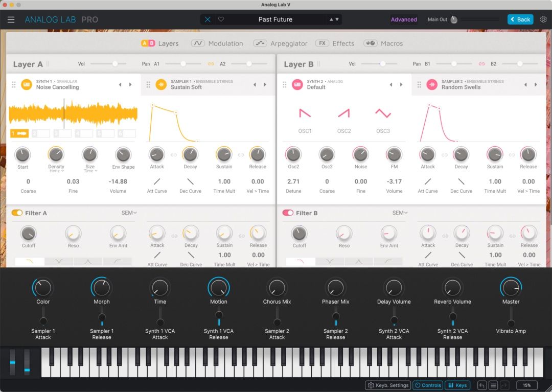Viewport: 552px width, 392px height.
Task: Click the X icon beside the preset name
Action: coord(208,19)
